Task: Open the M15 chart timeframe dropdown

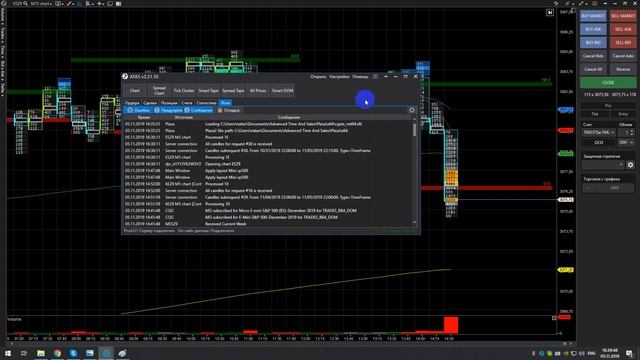Action: [41, 4]
